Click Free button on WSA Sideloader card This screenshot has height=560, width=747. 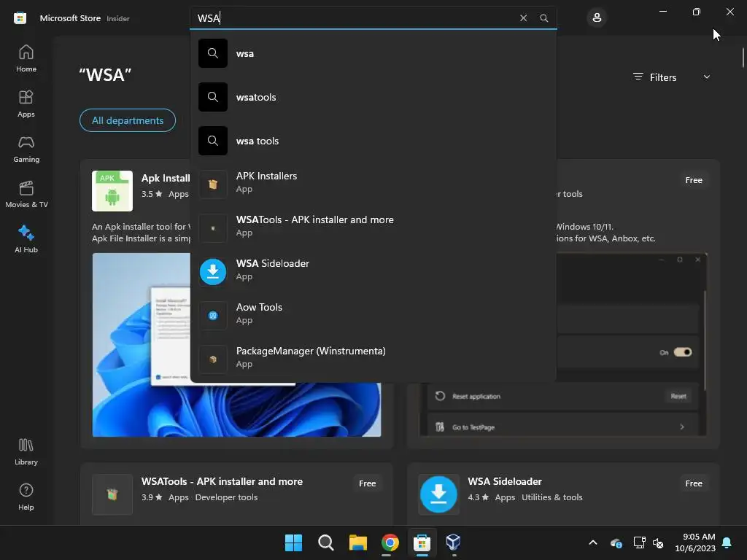pyautogui.click(x=694, y=483)
